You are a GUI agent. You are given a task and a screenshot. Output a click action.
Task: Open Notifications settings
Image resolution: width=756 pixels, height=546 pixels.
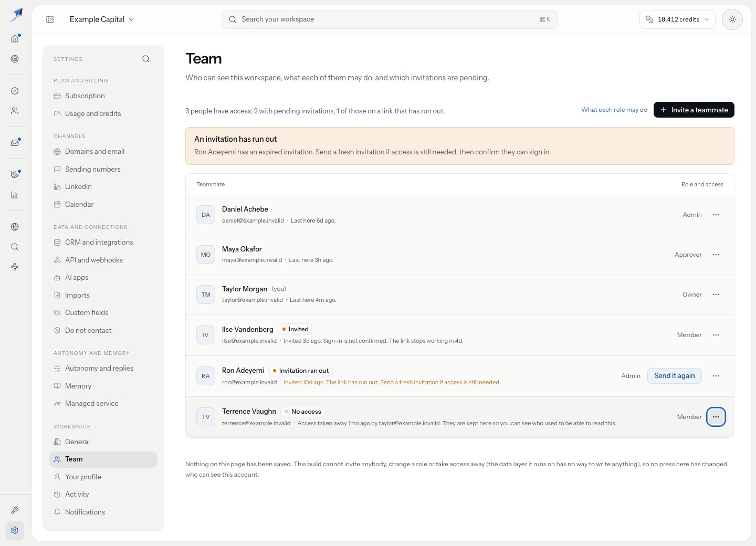point(103,512)
